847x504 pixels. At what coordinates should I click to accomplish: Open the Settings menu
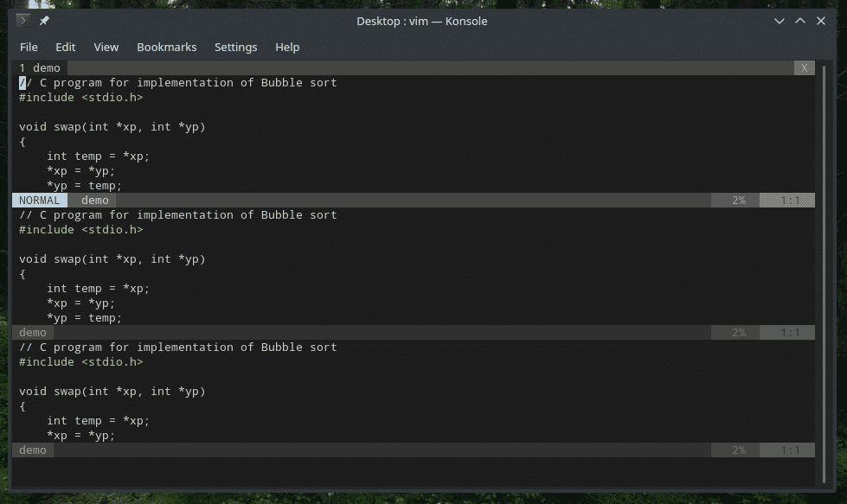(235, 47)
